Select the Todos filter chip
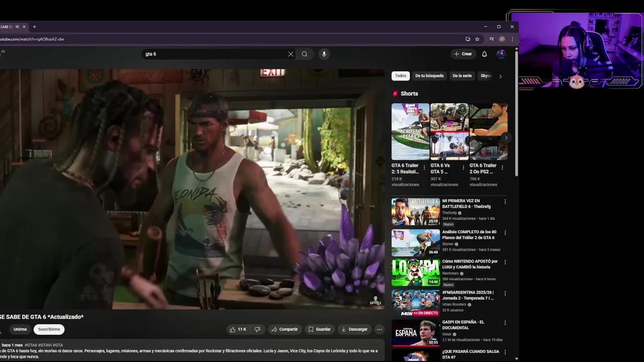The image size is (644, 362). point(400,76)
